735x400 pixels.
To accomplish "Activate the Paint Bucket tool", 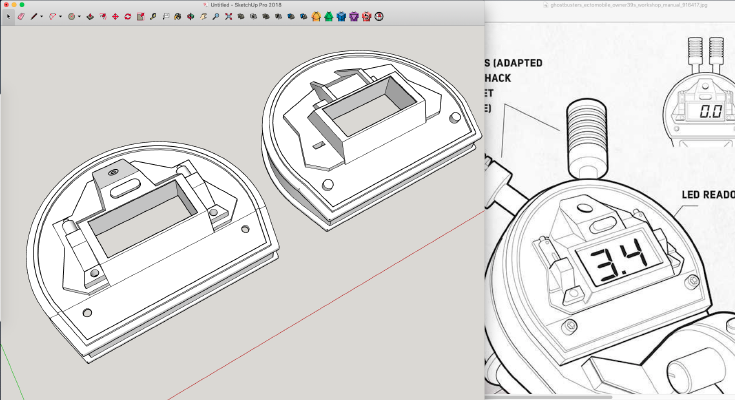I will point(178,16).
